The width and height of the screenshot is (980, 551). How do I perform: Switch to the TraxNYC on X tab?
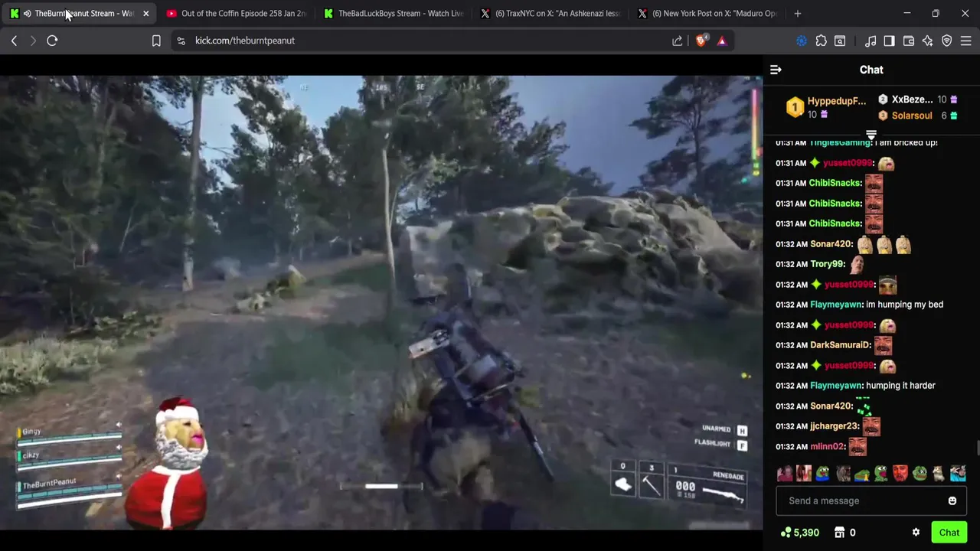click(550, 14)
